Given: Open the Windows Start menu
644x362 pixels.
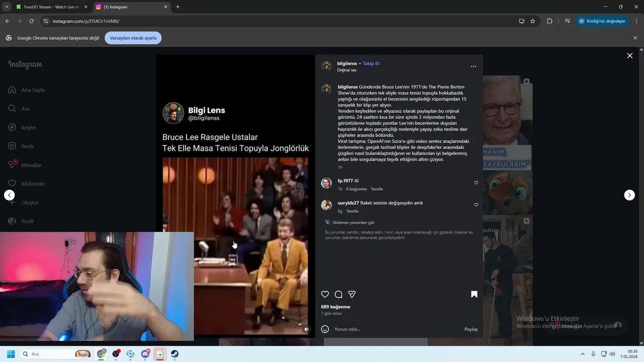Looking at the screenshot, I should click(11, 354).
